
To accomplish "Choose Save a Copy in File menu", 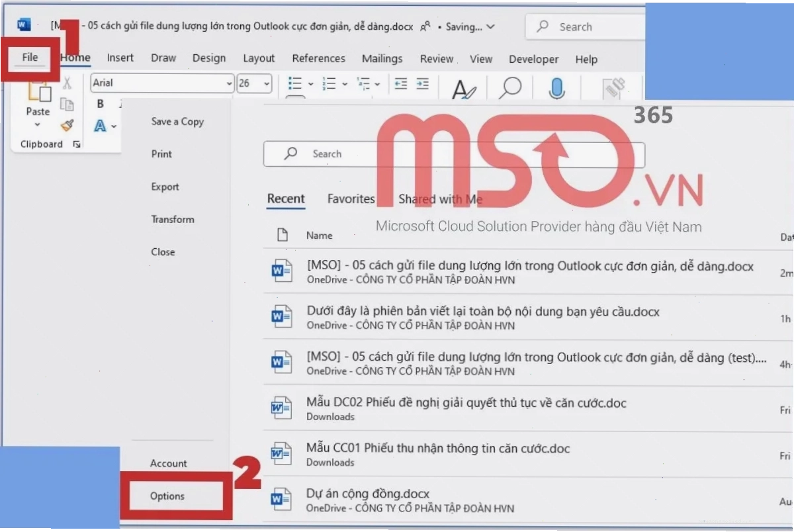I will [177, 121].
